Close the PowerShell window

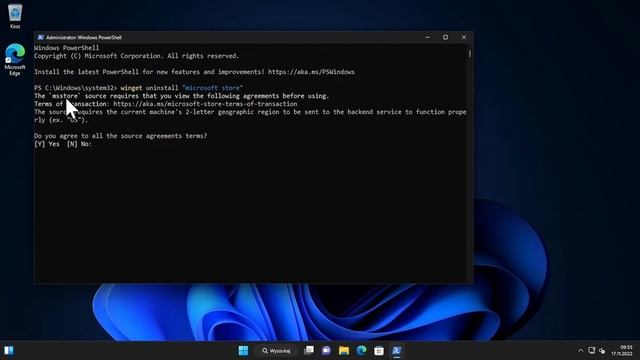click(464, 37)
